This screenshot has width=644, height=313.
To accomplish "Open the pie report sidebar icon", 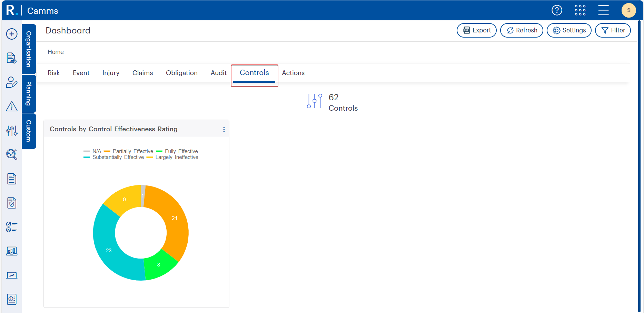I will (12, 299).
